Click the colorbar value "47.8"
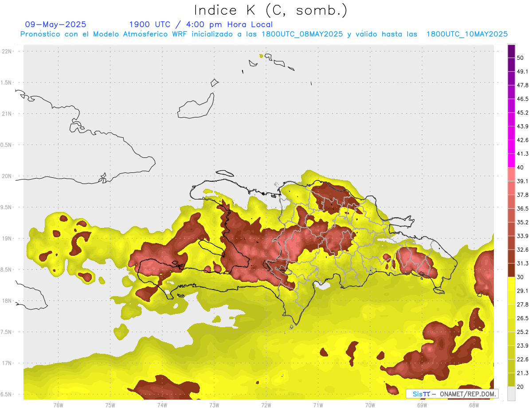532x411 pixels. click(523, 85)
